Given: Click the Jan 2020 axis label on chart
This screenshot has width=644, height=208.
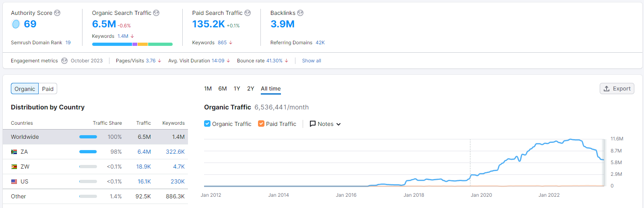Looking at the screenshot, I should [481, 195].
